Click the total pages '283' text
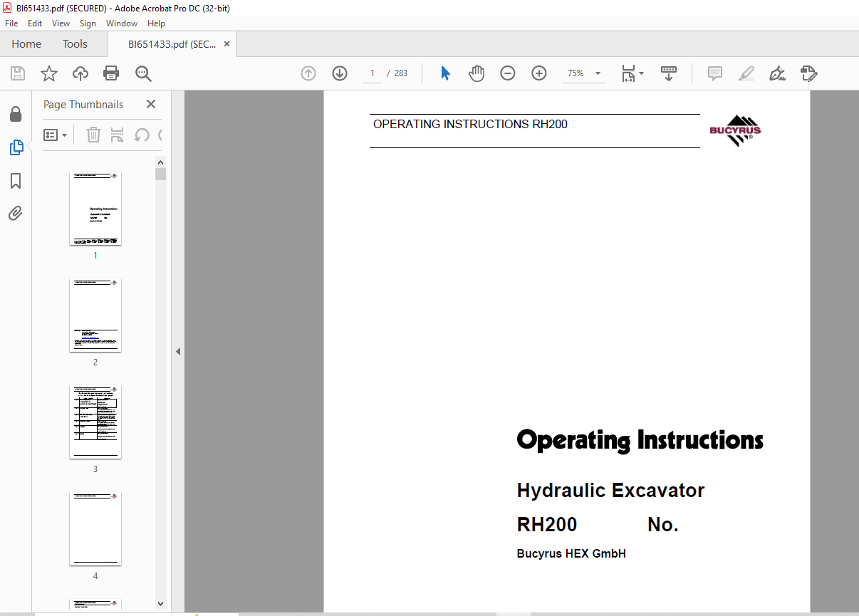Viewport: 859px width, 616px height. pos(401,73)
